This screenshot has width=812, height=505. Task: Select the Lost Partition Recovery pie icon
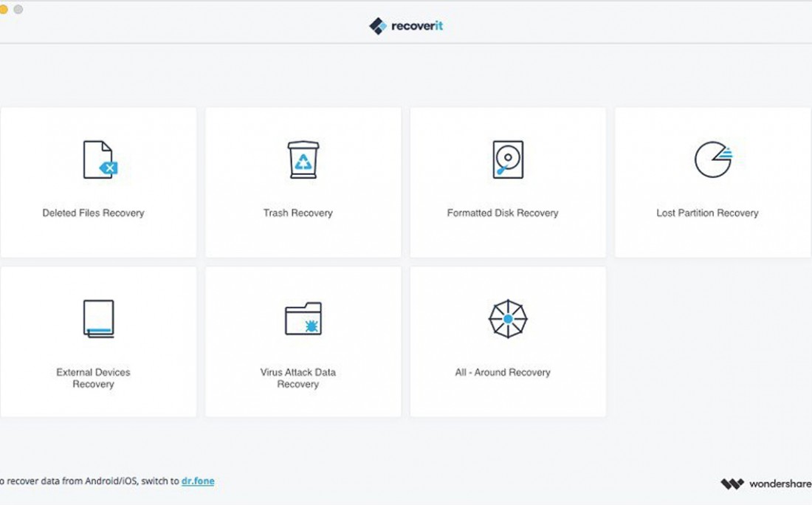pyautogui.click(x=712, y=158)
